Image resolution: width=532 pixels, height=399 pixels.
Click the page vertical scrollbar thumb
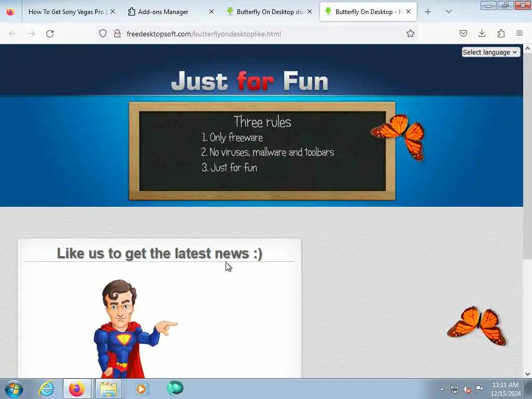pos(528,156)
